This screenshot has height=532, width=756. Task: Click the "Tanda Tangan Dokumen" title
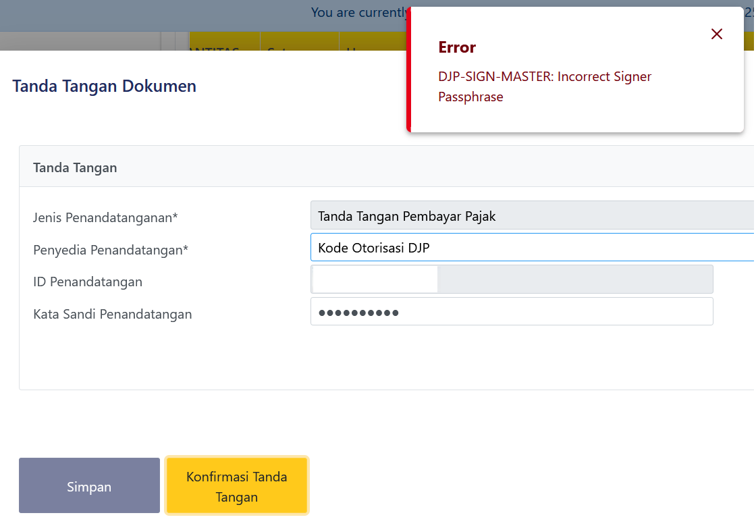104,86
